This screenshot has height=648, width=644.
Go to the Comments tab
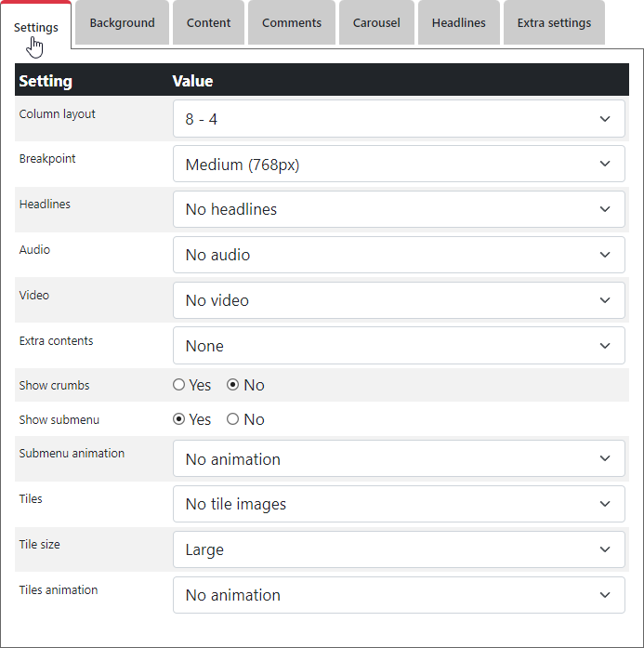click(x=291, y=23)
